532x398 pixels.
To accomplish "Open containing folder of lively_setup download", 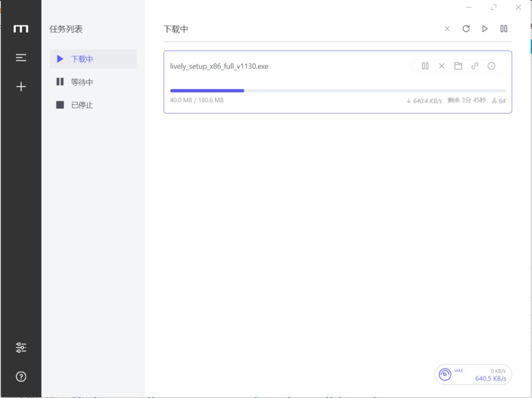I will point(458,66).
